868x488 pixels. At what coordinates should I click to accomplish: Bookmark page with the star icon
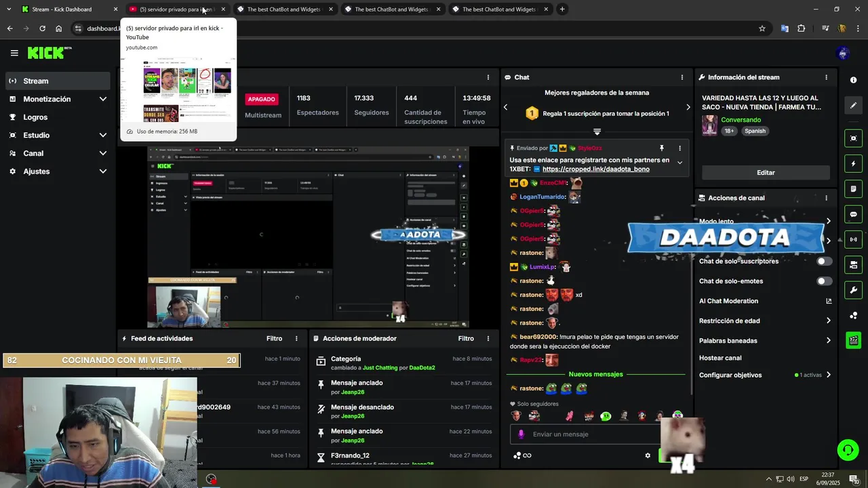(x=762, y=28)
